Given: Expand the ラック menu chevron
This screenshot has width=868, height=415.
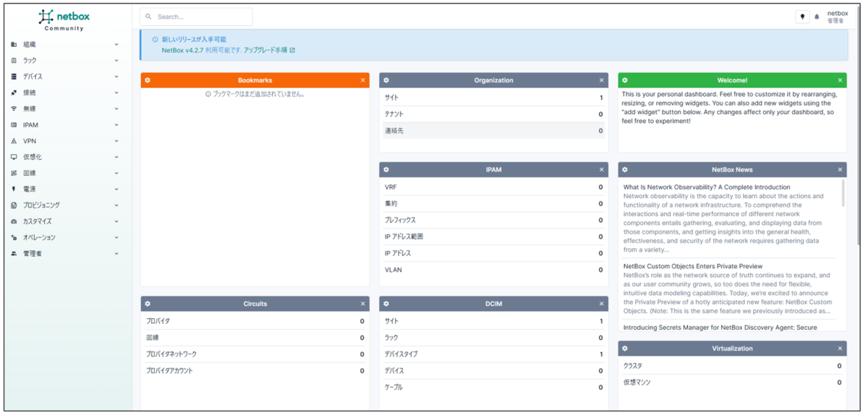Looking at the screenshot, I should pyautogui.click(x=116, y=61).
